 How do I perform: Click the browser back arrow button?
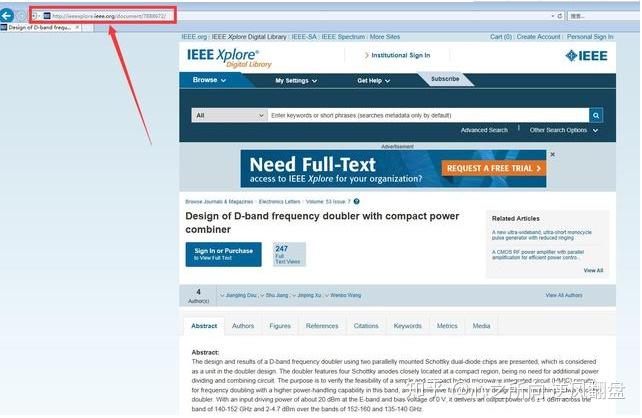point(7,16)
